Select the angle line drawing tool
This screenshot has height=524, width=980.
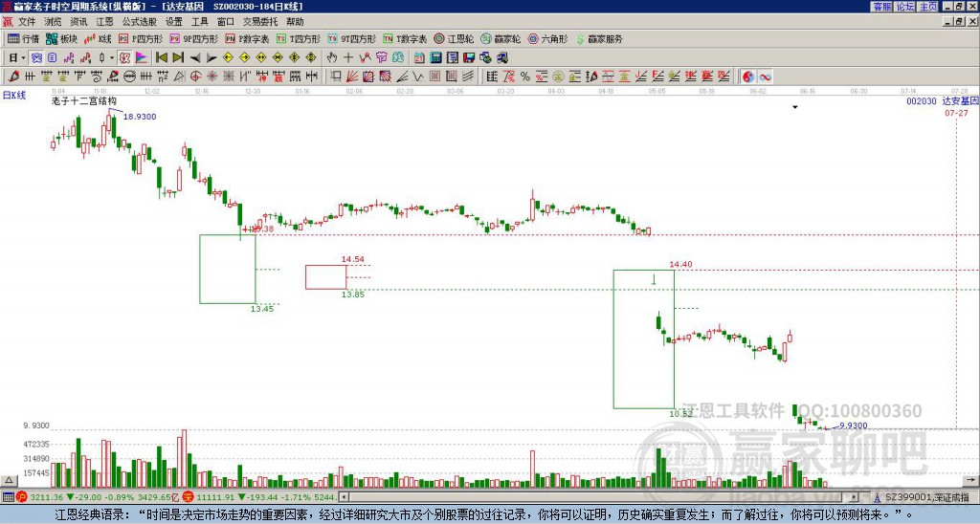point(401,76)
